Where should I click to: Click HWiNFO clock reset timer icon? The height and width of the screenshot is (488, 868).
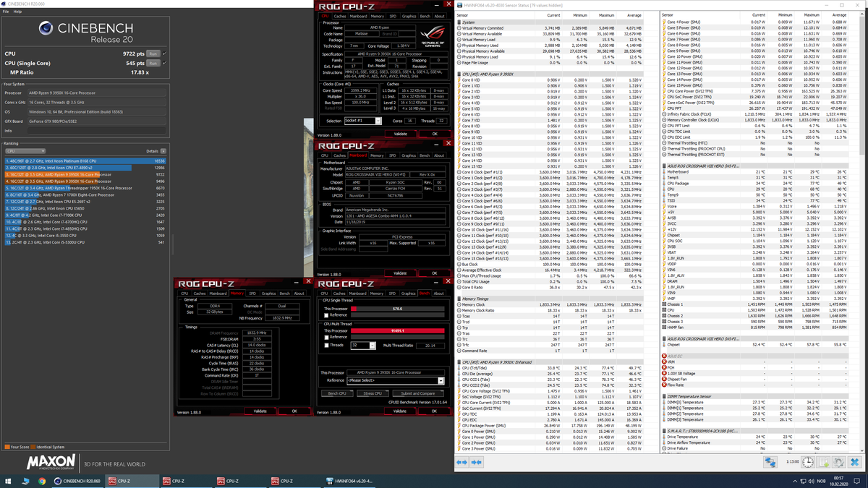(808, 462)
